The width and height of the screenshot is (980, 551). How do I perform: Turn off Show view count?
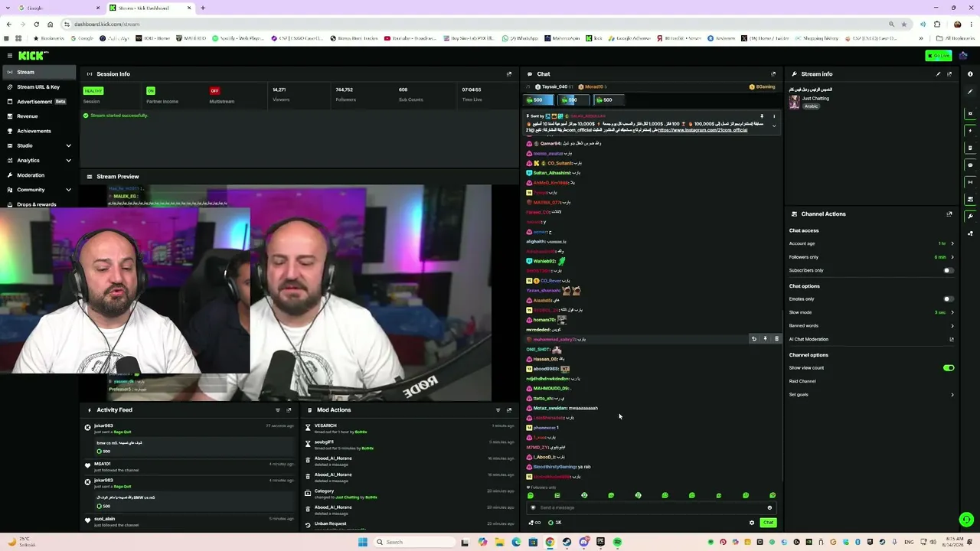(949, 368)
